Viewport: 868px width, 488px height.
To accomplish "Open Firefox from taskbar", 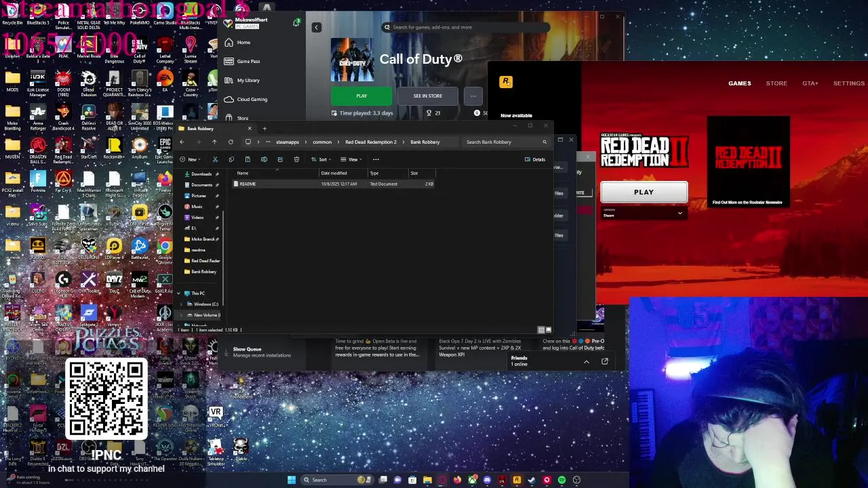I will click(457, 480).
